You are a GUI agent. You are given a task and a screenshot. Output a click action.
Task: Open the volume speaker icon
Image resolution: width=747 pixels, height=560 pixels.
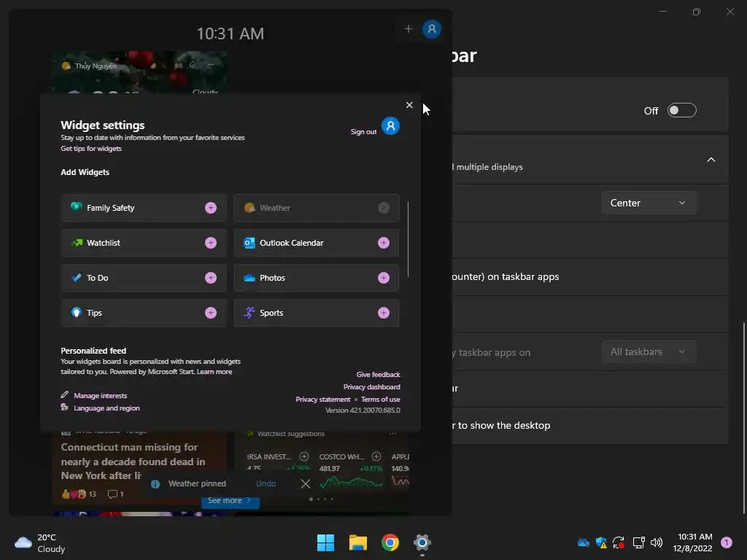click(x=657, y=542)
